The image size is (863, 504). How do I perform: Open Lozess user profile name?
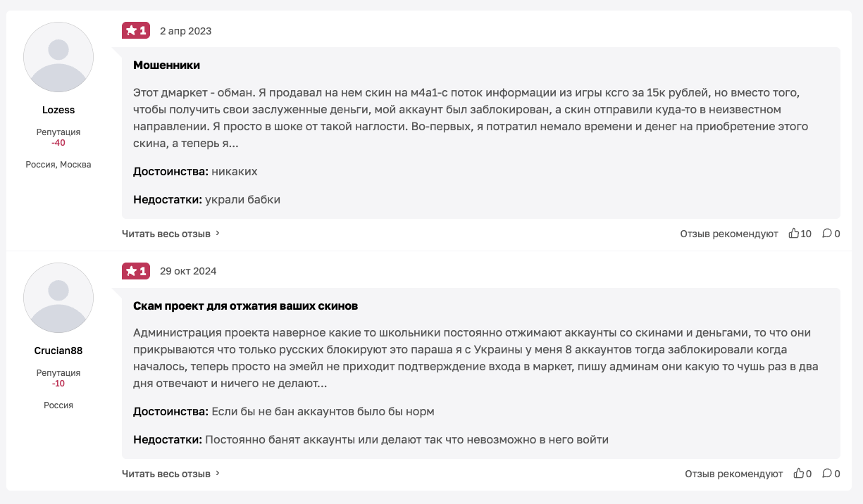point(58,110)
